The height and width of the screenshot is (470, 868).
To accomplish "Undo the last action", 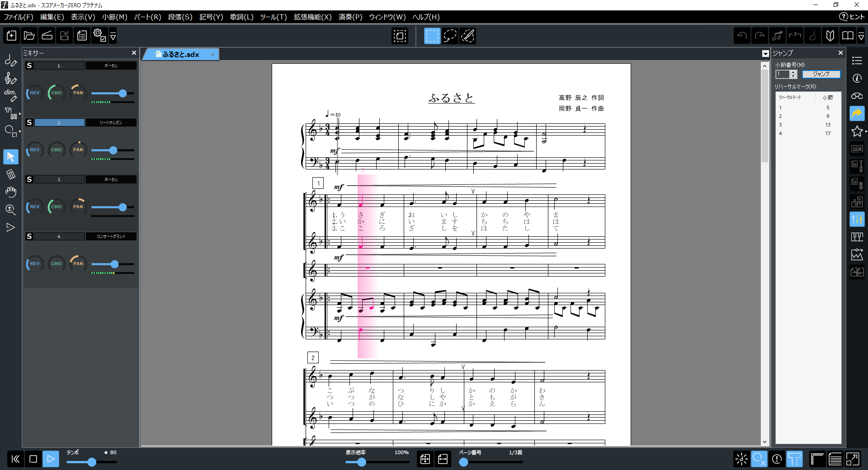I will (x=742, y=36).
